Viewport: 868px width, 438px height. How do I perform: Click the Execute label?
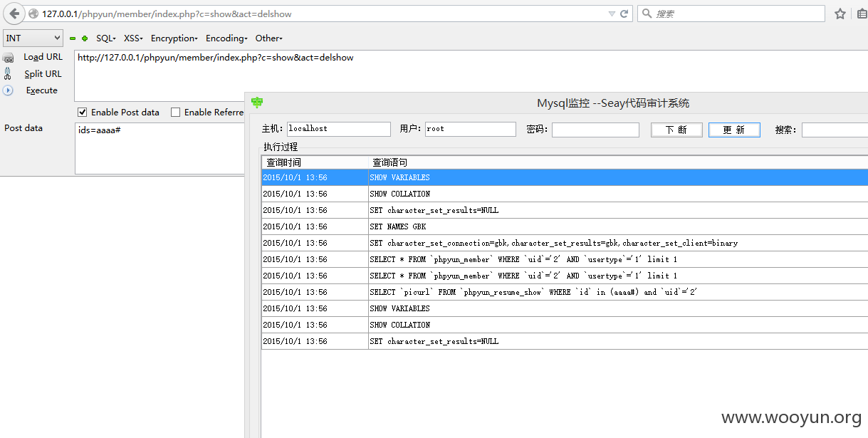click(42, 90)
